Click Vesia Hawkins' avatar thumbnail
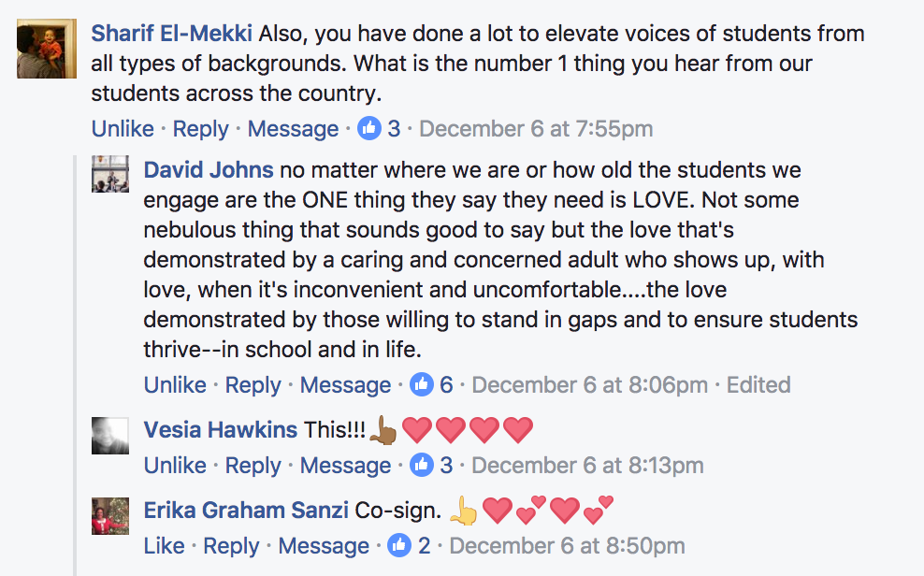 coord(110,436)
